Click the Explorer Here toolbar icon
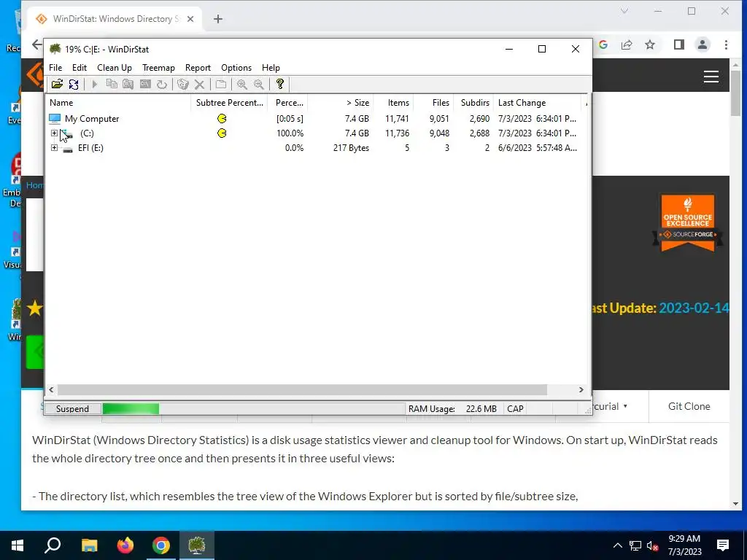The height and width of the screenshot is (560, 747). 128,85
